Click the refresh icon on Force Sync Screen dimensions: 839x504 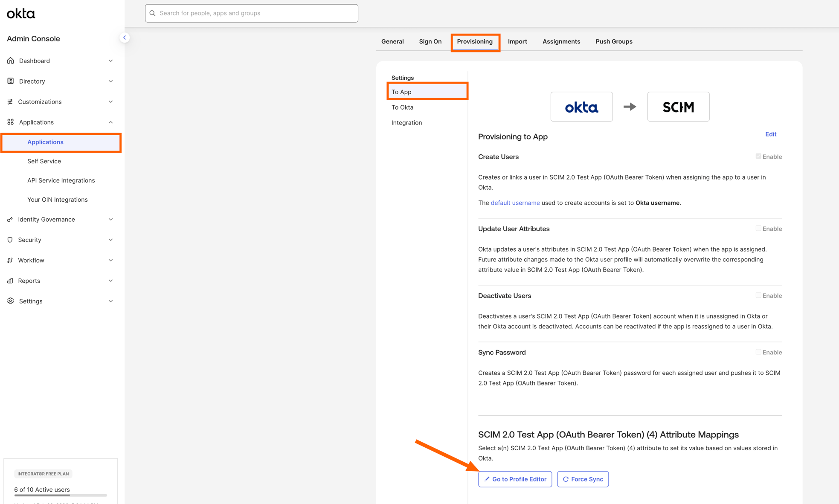pos(566,479)
